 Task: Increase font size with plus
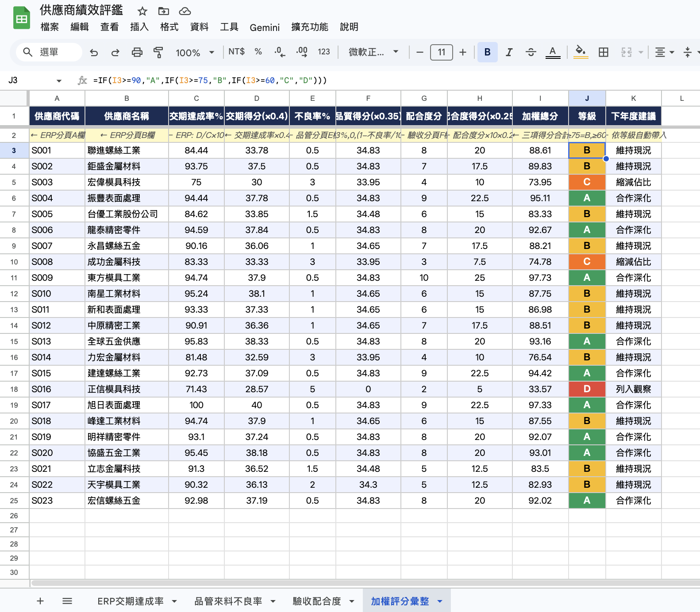(x=463, y=52)
